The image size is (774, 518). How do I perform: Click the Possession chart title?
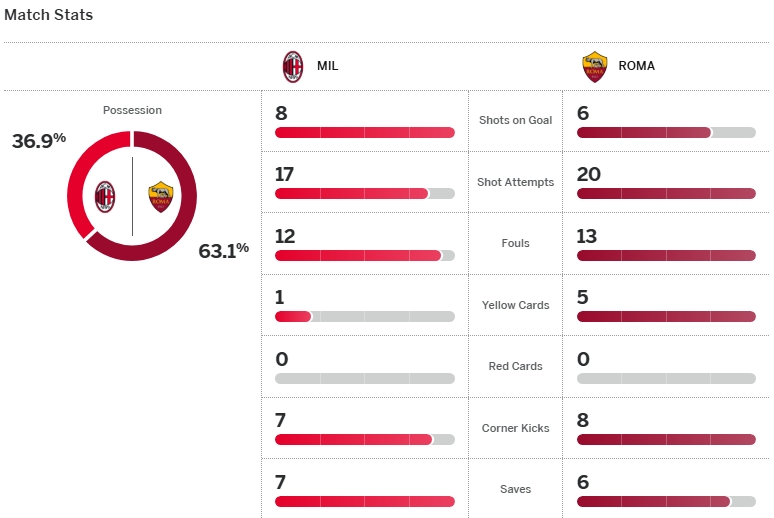(132, 110)
